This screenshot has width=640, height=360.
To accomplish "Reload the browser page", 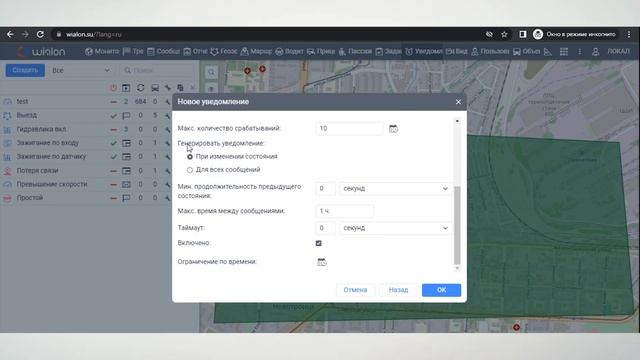I will click(40, 34).
